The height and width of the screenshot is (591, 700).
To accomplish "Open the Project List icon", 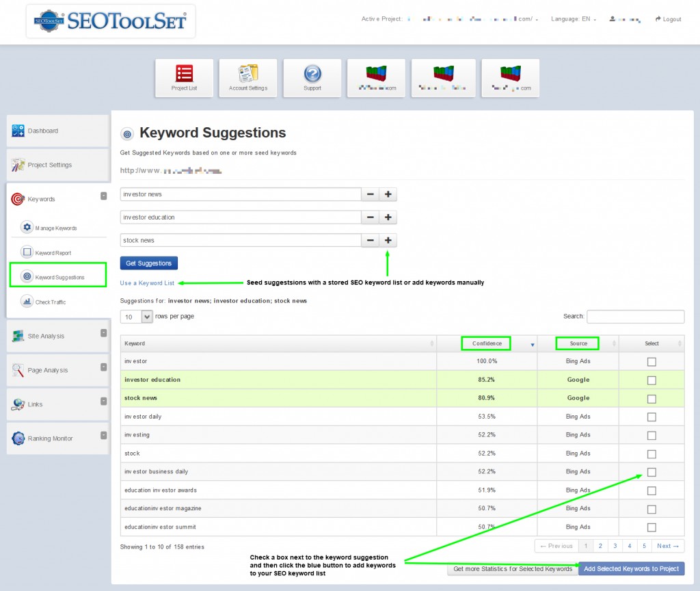I will 184,74.
